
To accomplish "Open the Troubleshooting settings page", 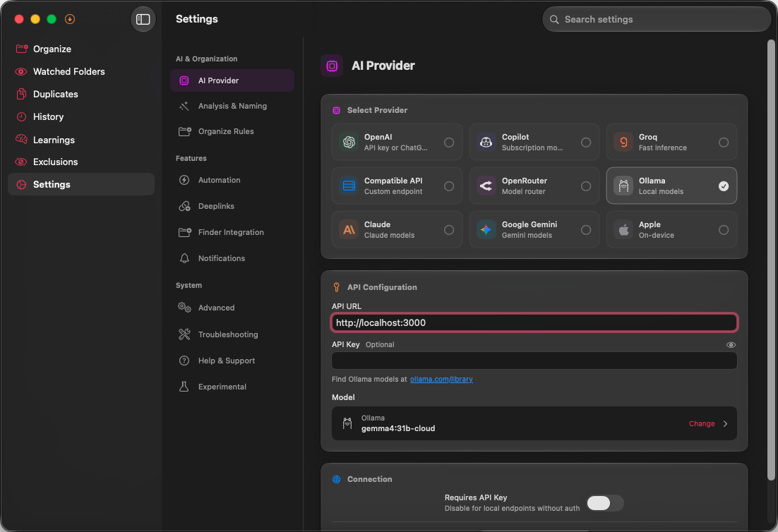I will [x=232, y=334].
